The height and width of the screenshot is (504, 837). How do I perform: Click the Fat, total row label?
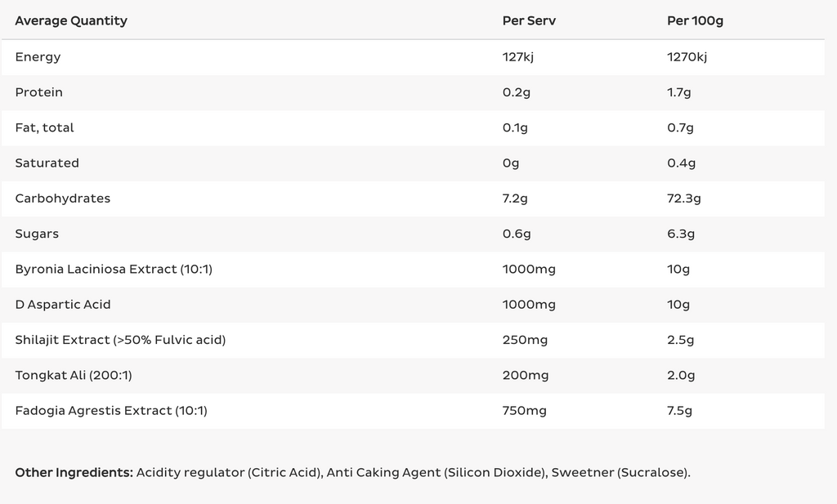point(44,127)
